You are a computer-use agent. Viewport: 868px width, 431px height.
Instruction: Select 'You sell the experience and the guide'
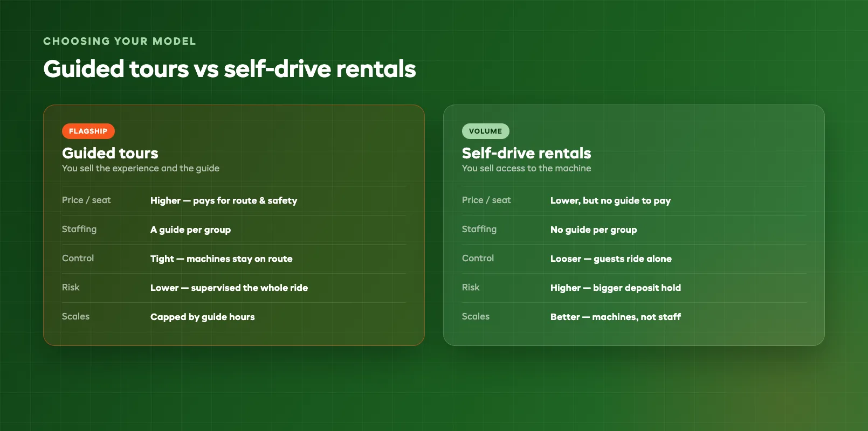click(141, 168)
